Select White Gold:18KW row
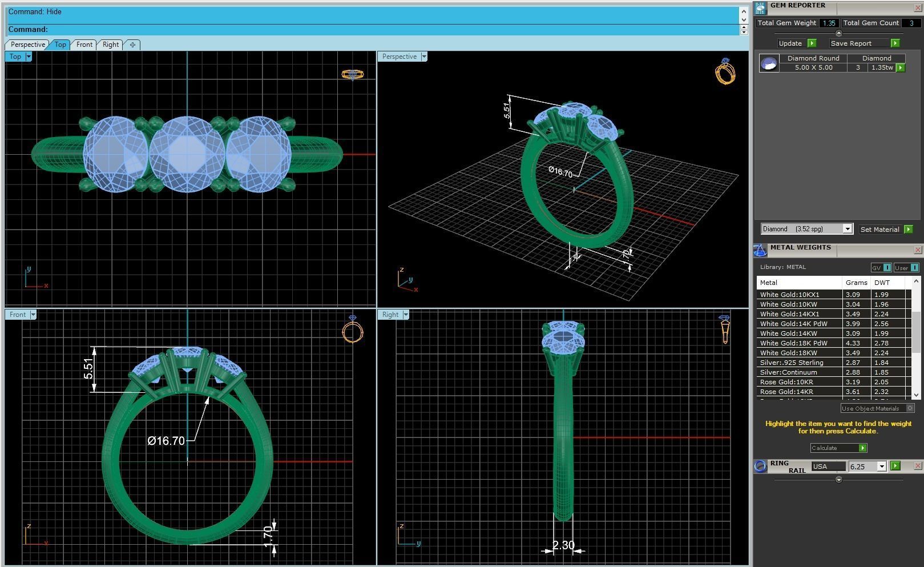The height and width of the screenshot is (567, 924). click(834, 353)
